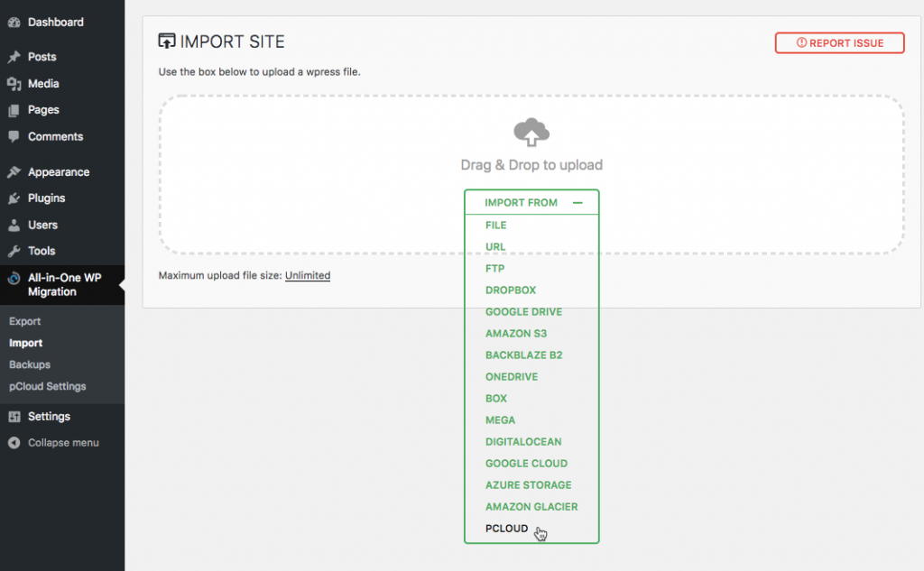Click the Appearance paintbrush icon
The width and height of the screenshot is (924, 571).
14,172
